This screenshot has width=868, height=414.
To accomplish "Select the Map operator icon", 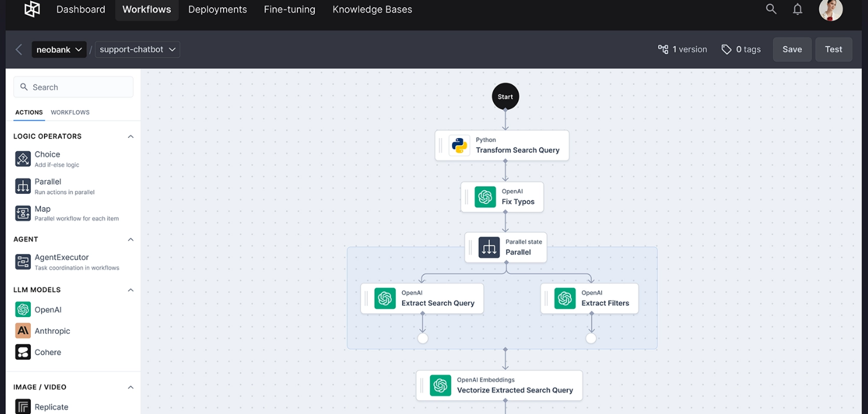I will [x=23, y=213].
